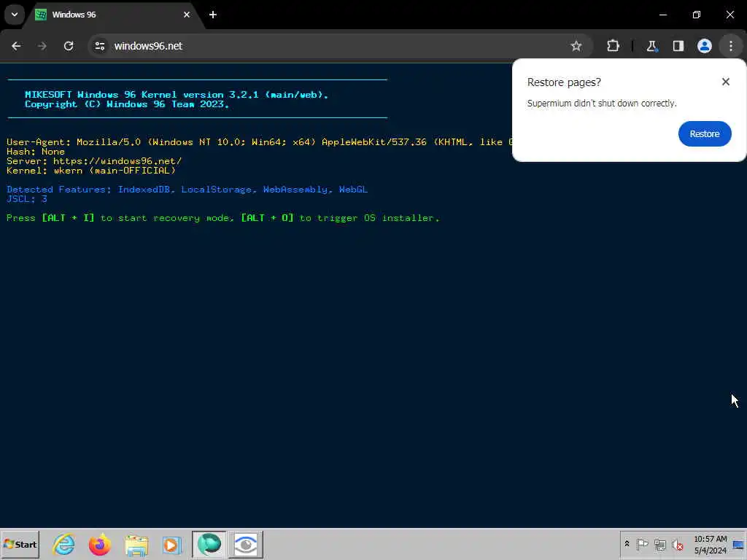Viewport: 747px width, 560px height.
Task: Open the Extensions puzzle icon
Action: tap(613, 46)
